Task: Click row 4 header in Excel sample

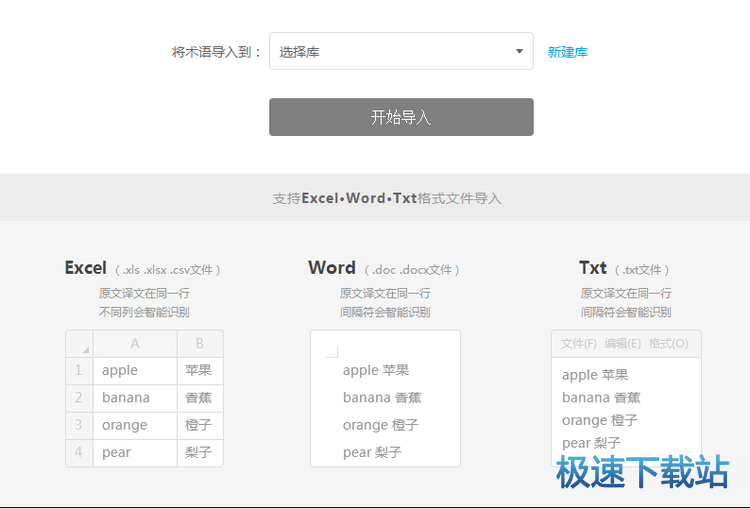Action: (79, 452)
